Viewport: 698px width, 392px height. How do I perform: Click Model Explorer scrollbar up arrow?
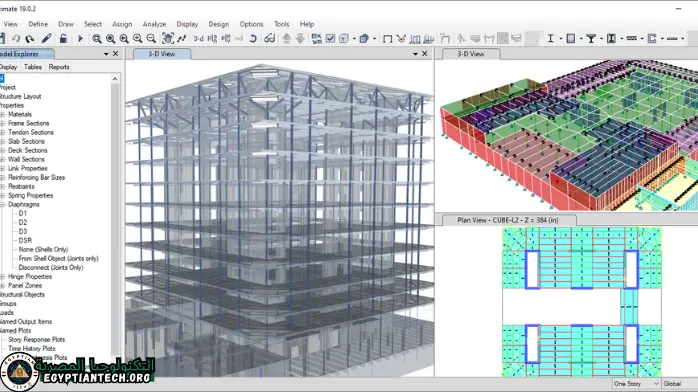pyautogui.click(x=115, y=79)
